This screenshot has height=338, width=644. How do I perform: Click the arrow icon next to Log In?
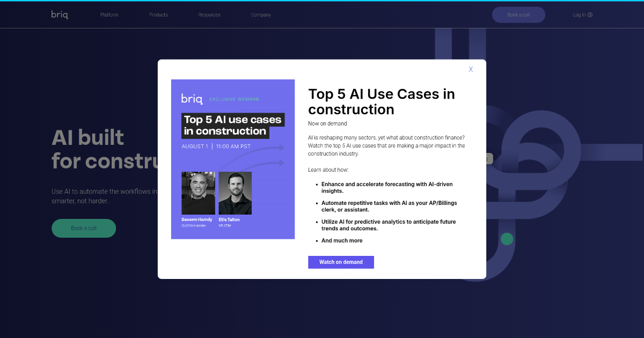point(590,14)
